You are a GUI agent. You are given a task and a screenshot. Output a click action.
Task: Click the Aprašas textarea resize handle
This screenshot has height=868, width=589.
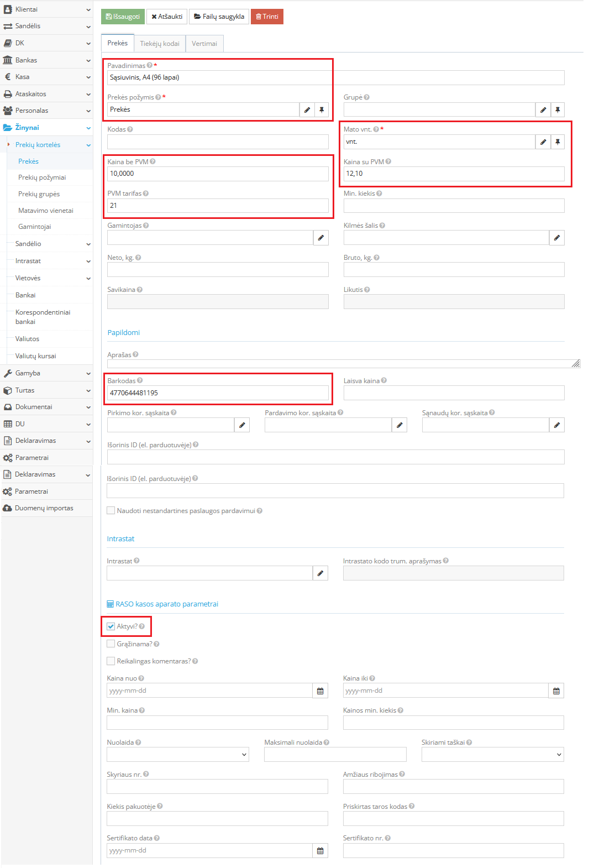pos(576,363)
